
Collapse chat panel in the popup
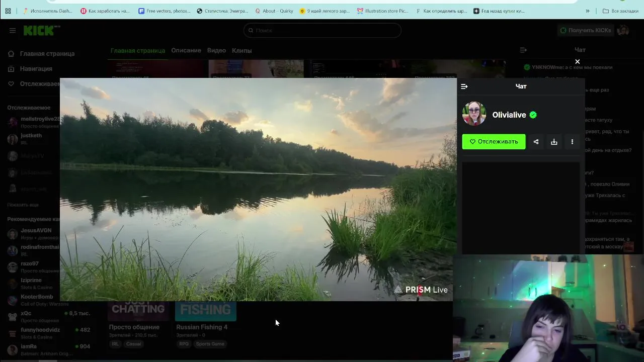click(x=464, y=86)
